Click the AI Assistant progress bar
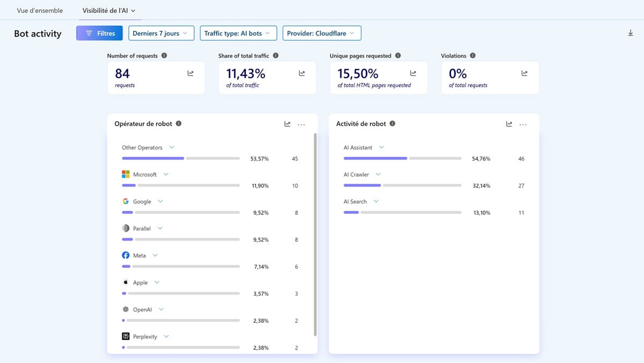This screenshot has height=363, width=644. (x=402, y=158)
